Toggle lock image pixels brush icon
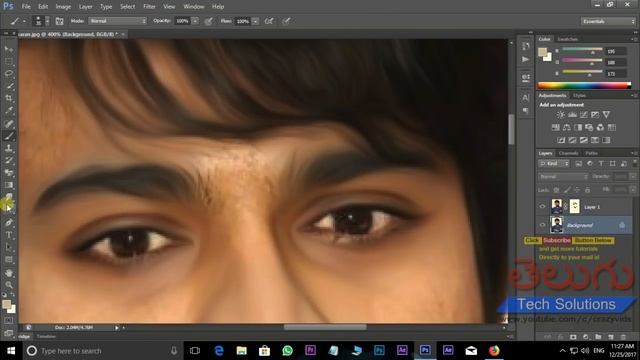Viewport: 640px width, 360px height. click(567, 190)
